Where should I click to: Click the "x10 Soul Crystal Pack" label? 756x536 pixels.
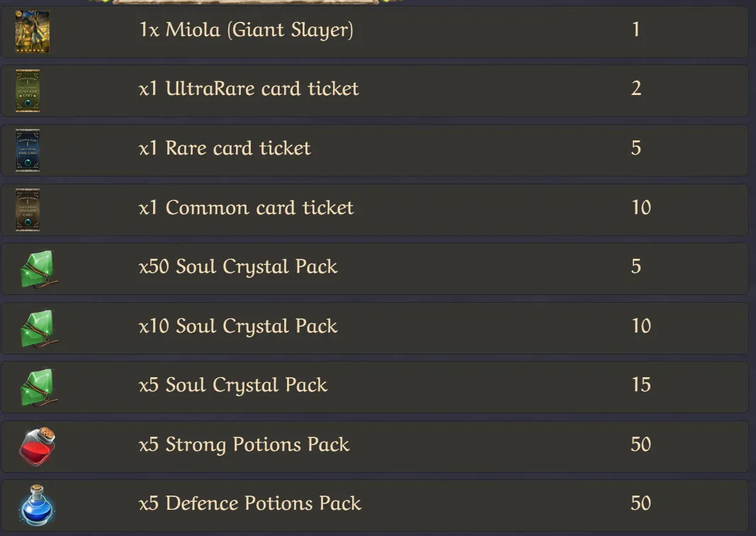point(238,326)
